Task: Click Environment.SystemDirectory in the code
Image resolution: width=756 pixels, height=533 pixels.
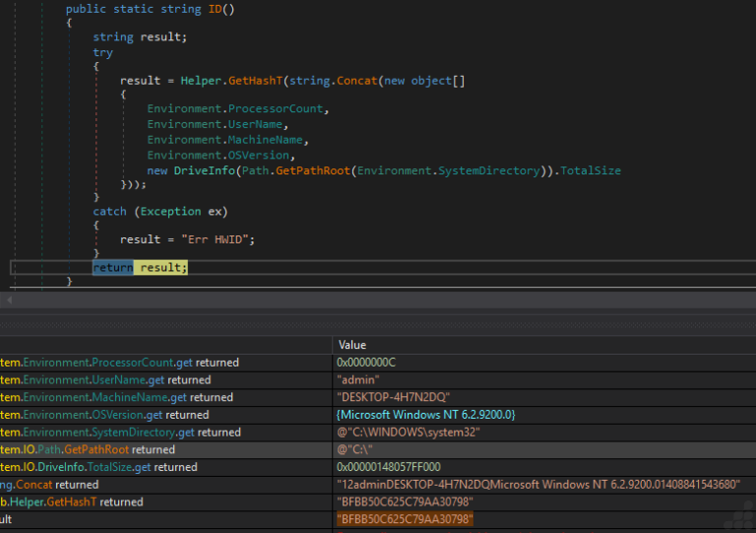Action: 449,170
